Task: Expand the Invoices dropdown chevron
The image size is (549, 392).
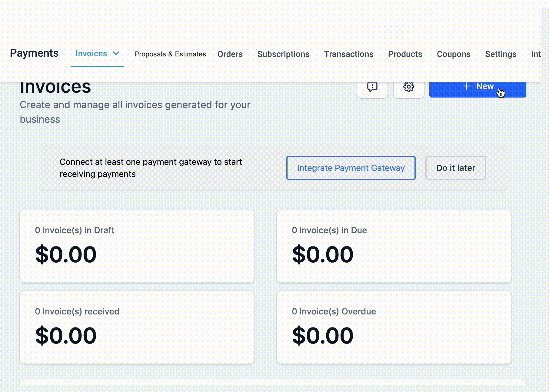Action: (116, 54)
